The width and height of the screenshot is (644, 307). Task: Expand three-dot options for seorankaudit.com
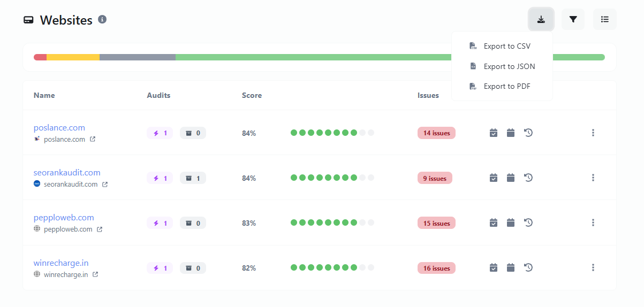click(x=593, y=178)
